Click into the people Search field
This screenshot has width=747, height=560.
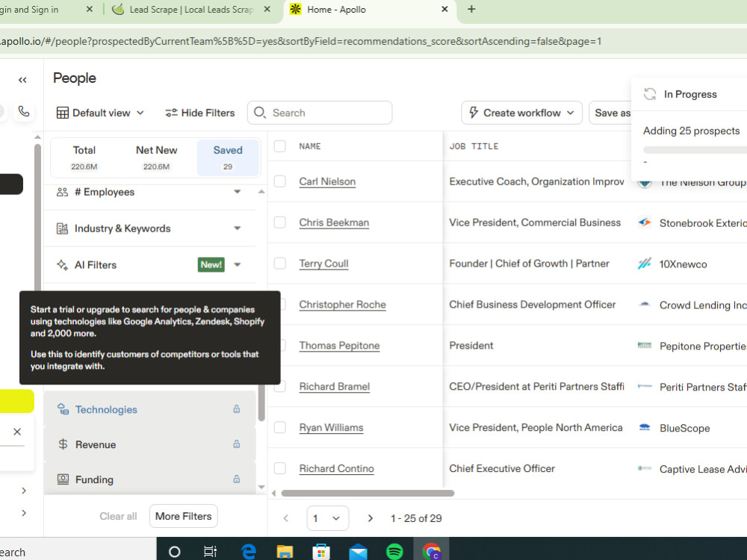pos(320,113)
